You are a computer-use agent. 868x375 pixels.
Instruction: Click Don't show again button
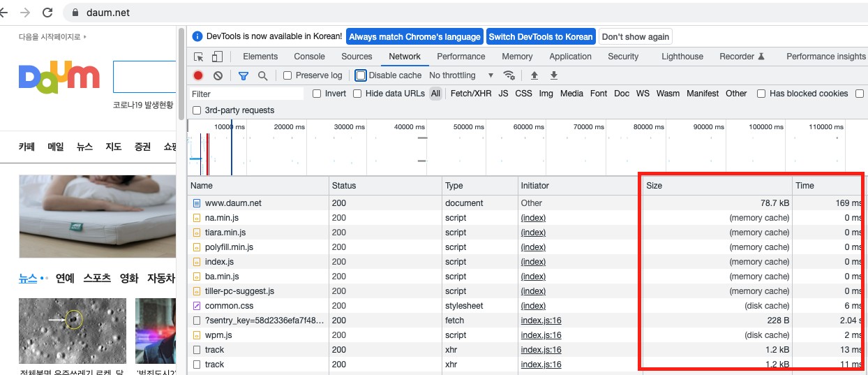[635, 37]
